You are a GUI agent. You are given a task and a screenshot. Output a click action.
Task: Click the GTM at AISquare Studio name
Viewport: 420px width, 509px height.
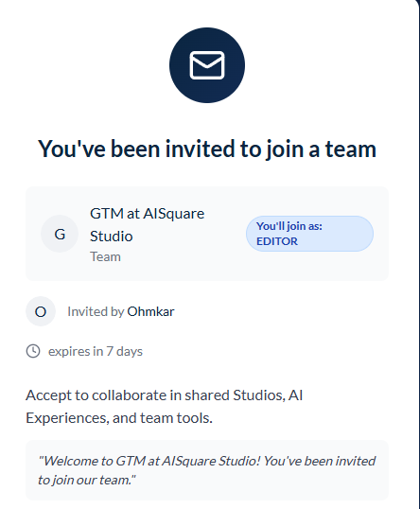(147, 224)
